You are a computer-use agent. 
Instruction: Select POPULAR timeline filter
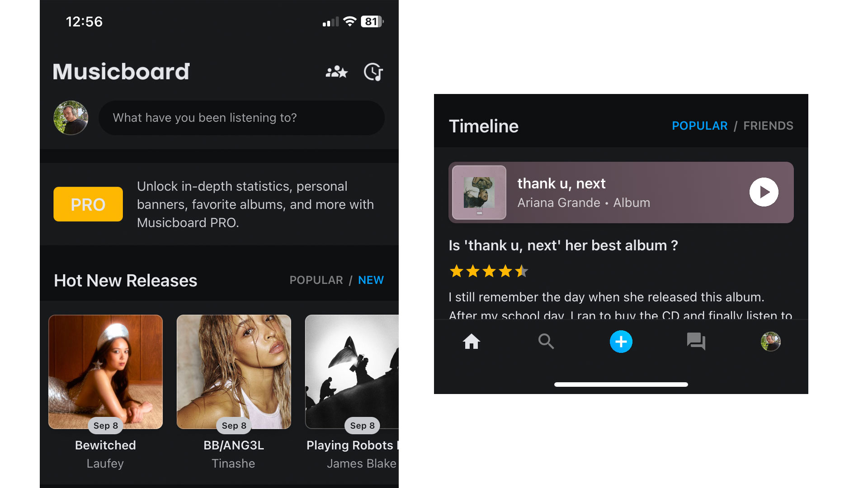click(x=698, y=125)
